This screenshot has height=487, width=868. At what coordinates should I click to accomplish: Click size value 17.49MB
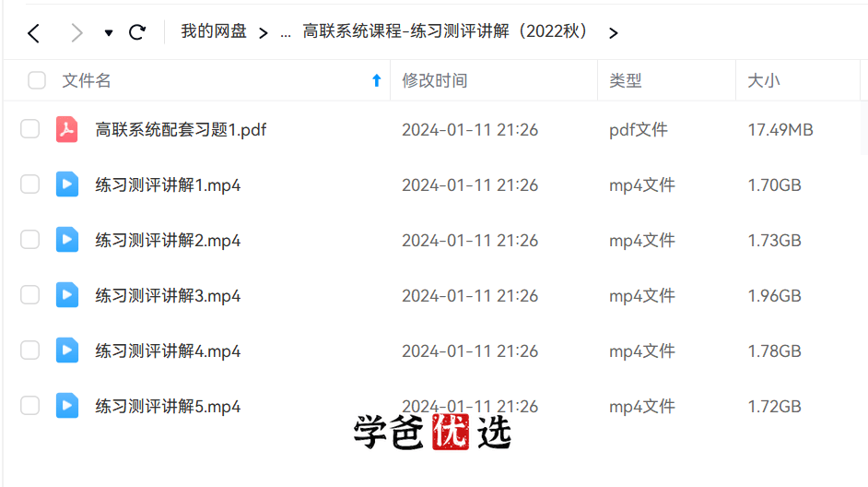click(x=780, y=130)
